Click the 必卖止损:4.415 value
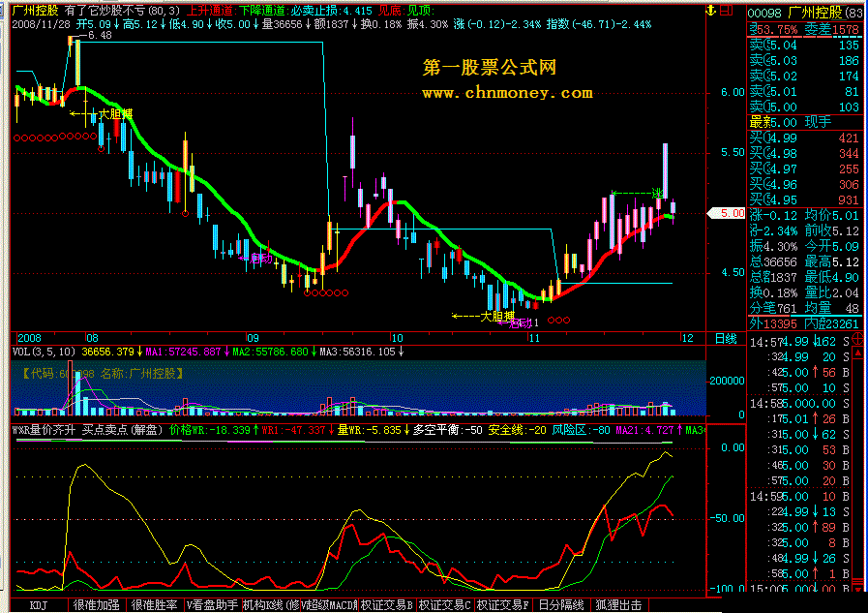This screenshot has width=868, height=613. pos(332,11)
